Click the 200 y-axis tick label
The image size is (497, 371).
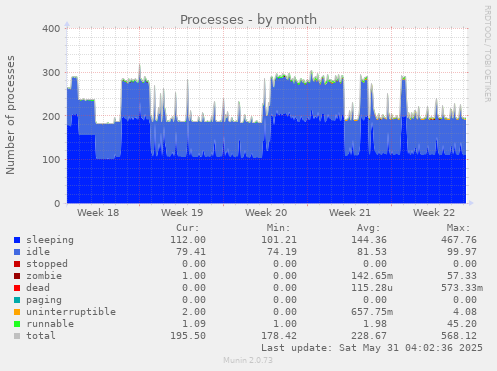(x=51, y=116)
